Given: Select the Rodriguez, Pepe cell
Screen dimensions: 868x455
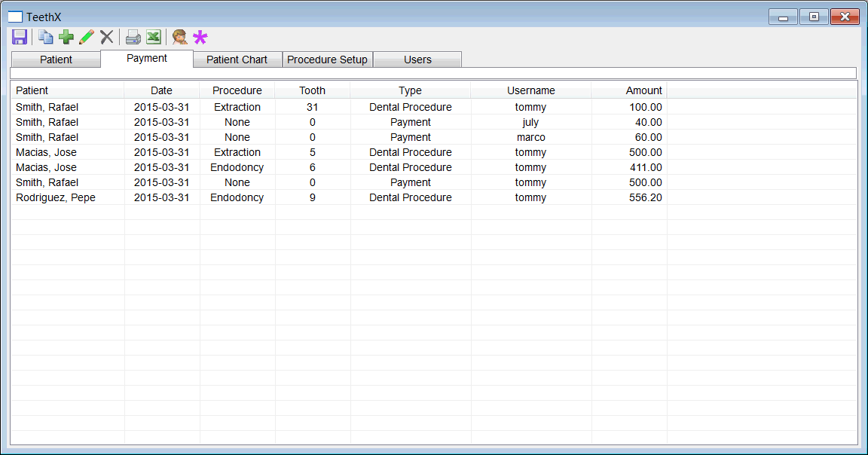Looking at the screenshot, I should (55, 197).
